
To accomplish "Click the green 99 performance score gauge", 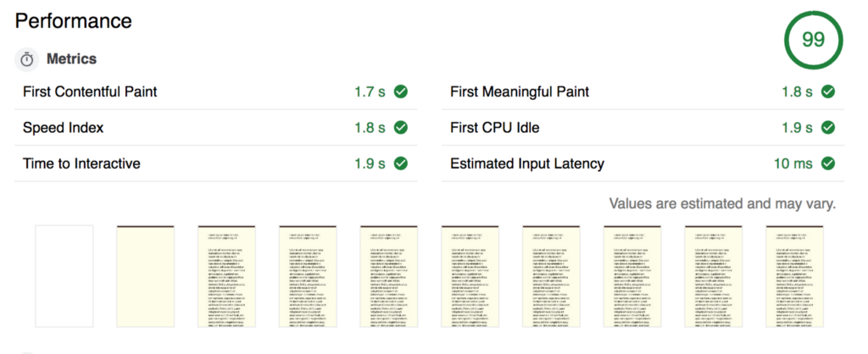I will (x=814, y=40).
